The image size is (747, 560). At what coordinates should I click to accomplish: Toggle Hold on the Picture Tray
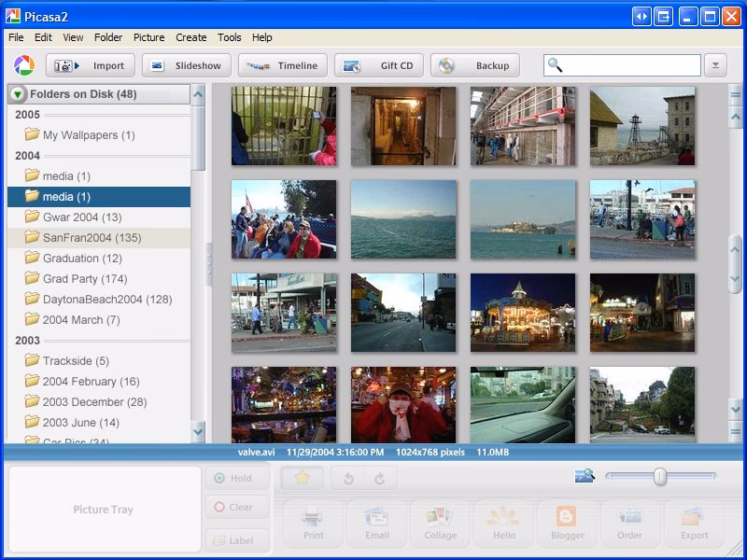tap(237, 478)
